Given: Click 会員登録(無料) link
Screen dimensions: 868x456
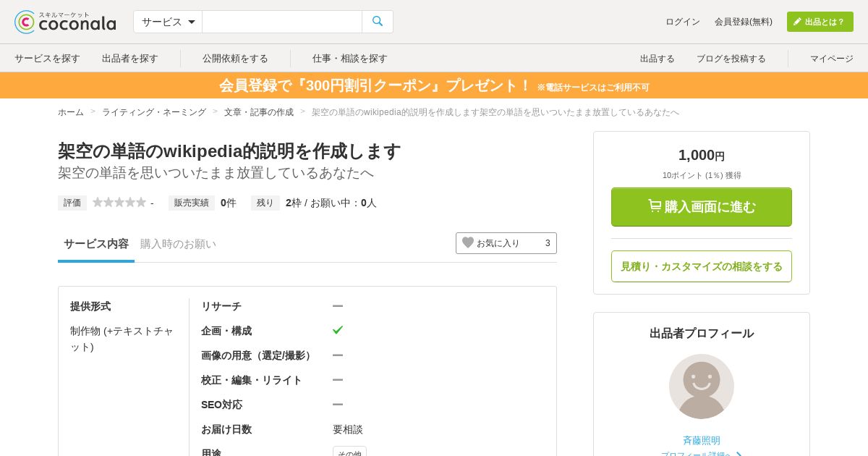Looking at the screenshot, I should pyautogui.click(x=744, y=22).
